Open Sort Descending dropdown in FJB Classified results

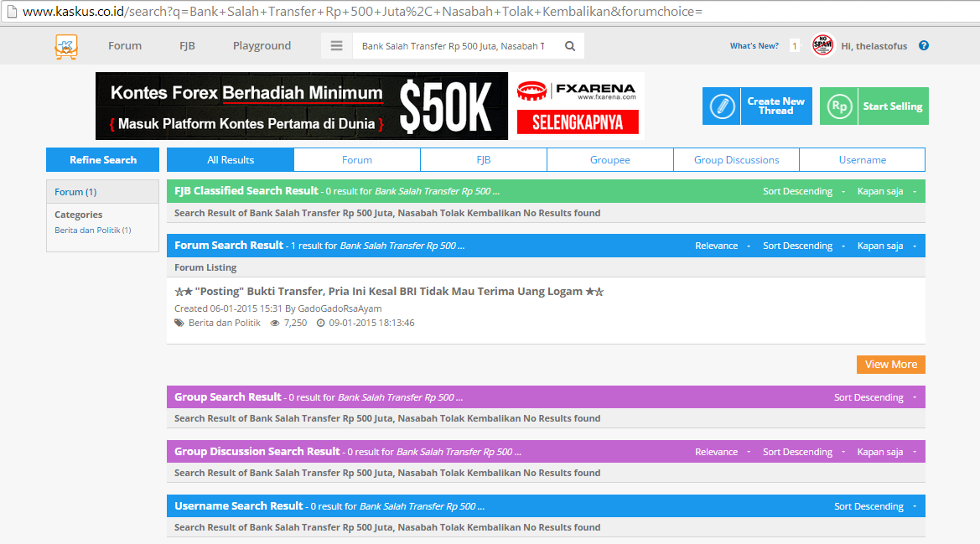pyautogui.click(x=803, y=191)
